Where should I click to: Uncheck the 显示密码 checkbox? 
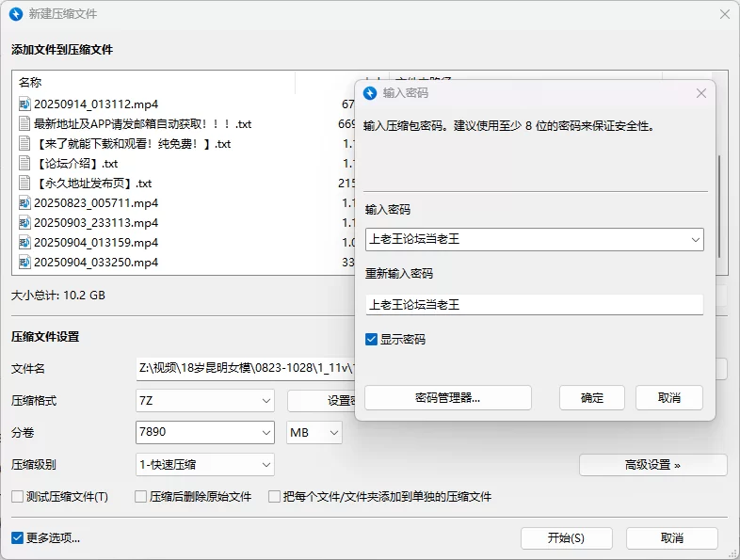(x=372, y=339)
